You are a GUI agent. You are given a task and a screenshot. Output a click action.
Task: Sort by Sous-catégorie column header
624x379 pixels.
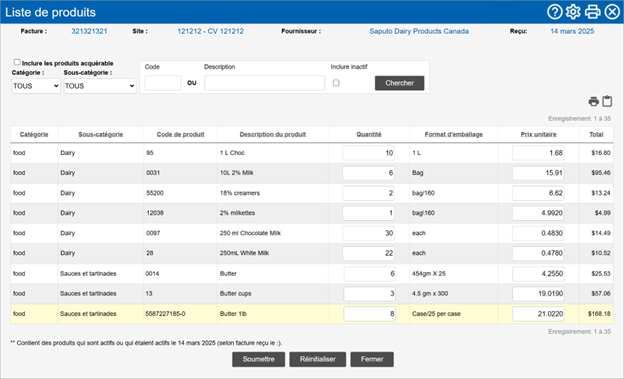point(101,135)
